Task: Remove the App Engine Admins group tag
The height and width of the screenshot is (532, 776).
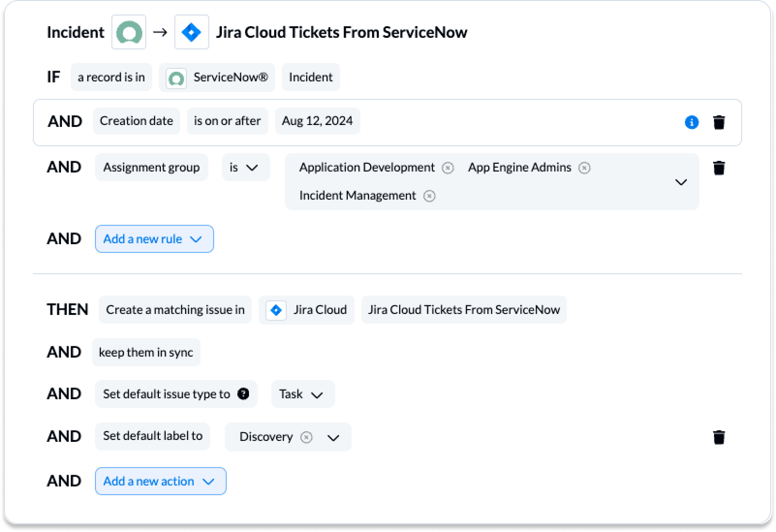Action: [585, 168]
